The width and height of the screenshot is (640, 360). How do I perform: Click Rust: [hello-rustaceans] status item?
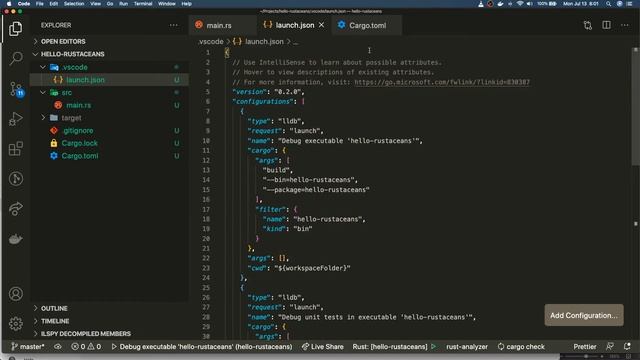point(390,347)
